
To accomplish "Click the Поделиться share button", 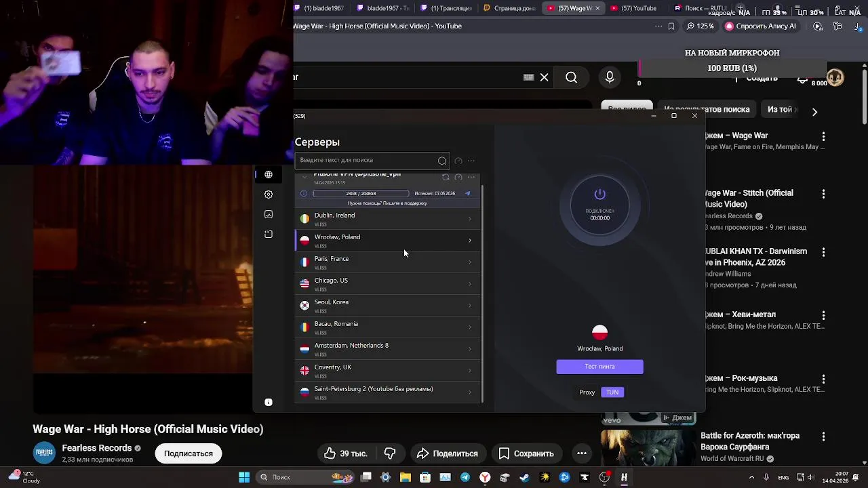I will [447, 453].
